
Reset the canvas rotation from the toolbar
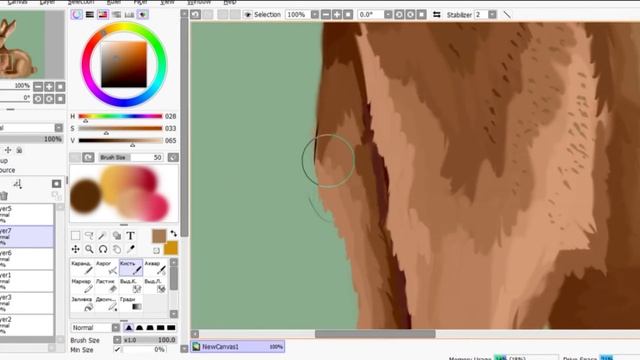tap(421, 15)
